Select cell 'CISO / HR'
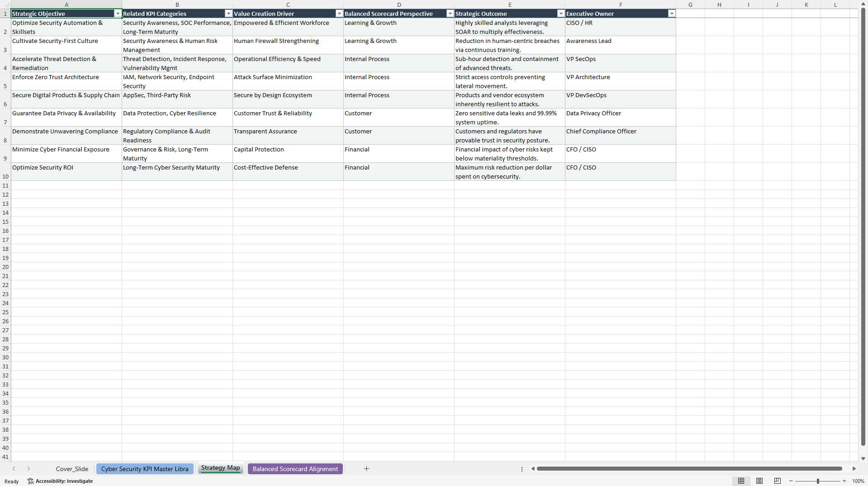This screenshot has height=486, width=868. [621, 27]
